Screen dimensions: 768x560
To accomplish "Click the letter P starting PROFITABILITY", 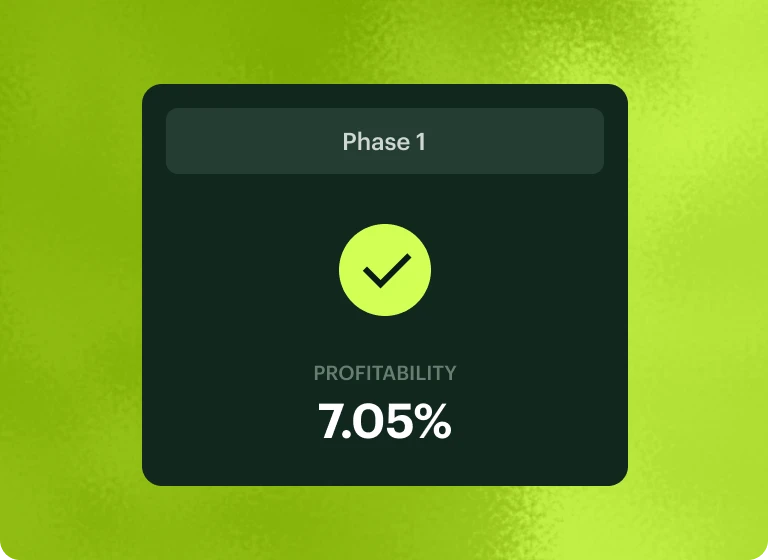I will point(320,373).
